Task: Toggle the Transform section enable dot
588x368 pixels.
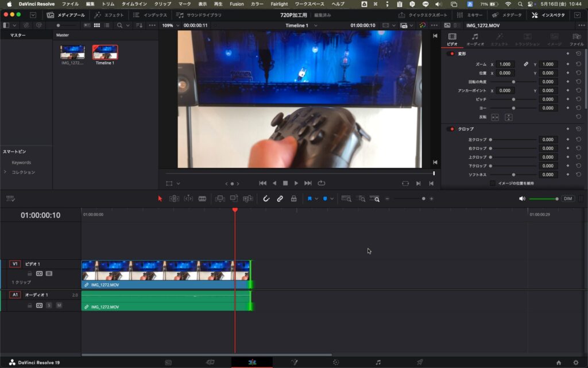Action: tap(451, 53)
